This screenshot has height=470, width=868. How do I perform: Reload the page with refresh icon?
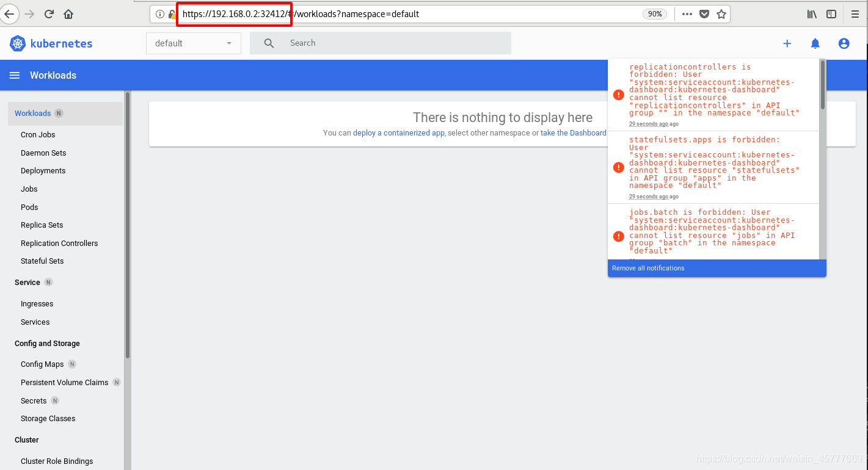(x=49, y=13)
